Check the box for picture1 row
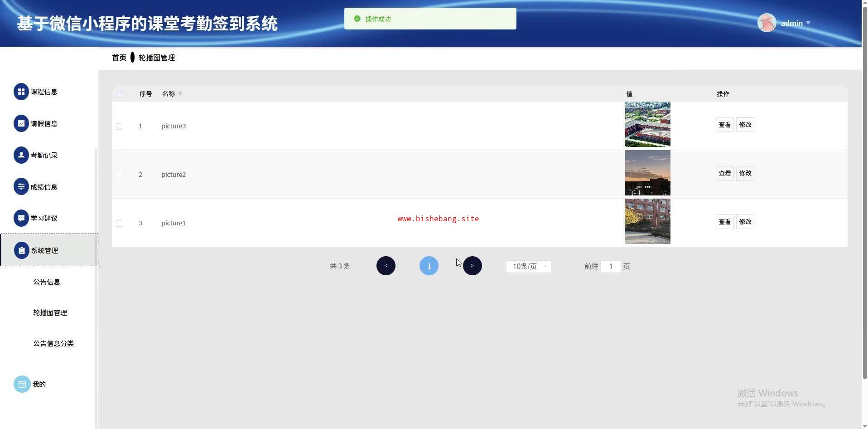This screenshot has width=868, height=429. (x=119, y=224)
